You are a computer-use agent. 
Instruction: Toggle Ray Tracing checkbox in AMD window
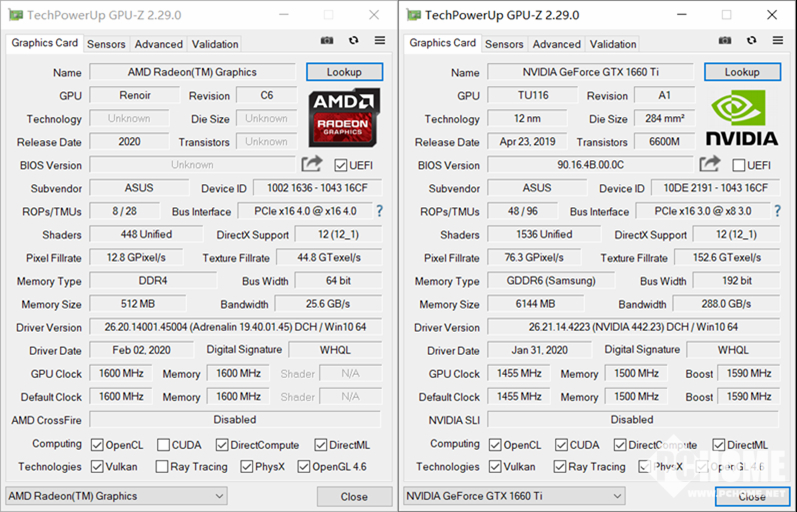(162, 467)
